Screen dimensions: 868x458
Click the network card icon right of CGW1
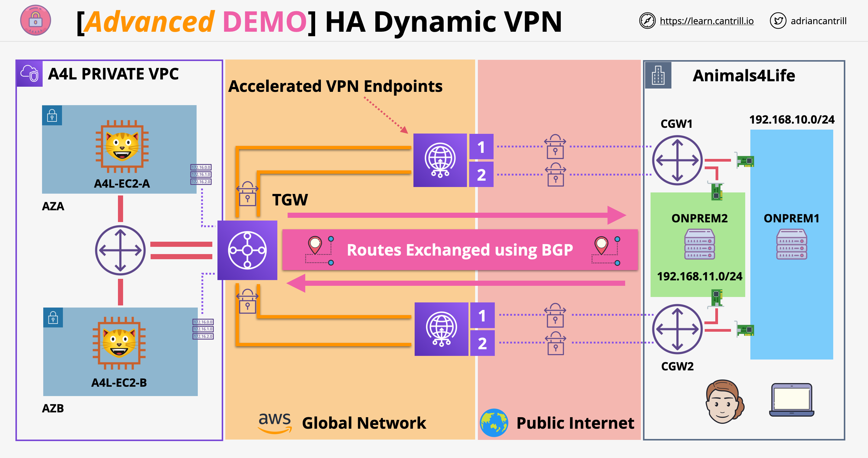tap(744, 160)
